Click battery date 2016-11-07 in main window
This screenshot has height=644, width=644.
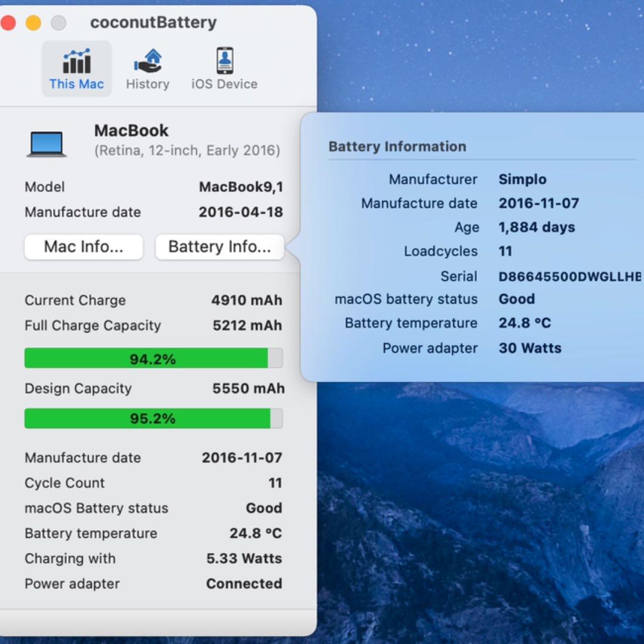[x=242, y=457]
